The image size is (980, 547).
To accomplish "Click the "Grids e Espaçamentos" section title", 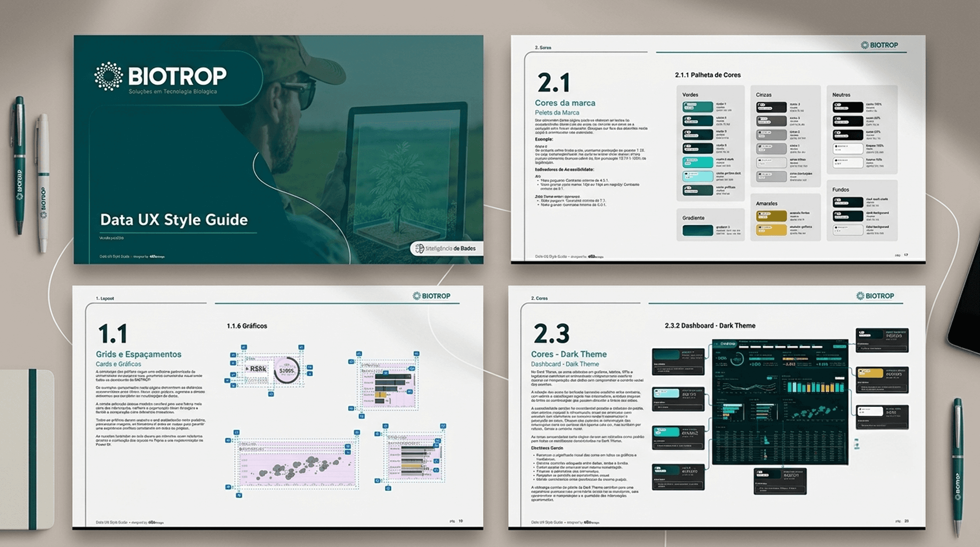I will point(138,354).
